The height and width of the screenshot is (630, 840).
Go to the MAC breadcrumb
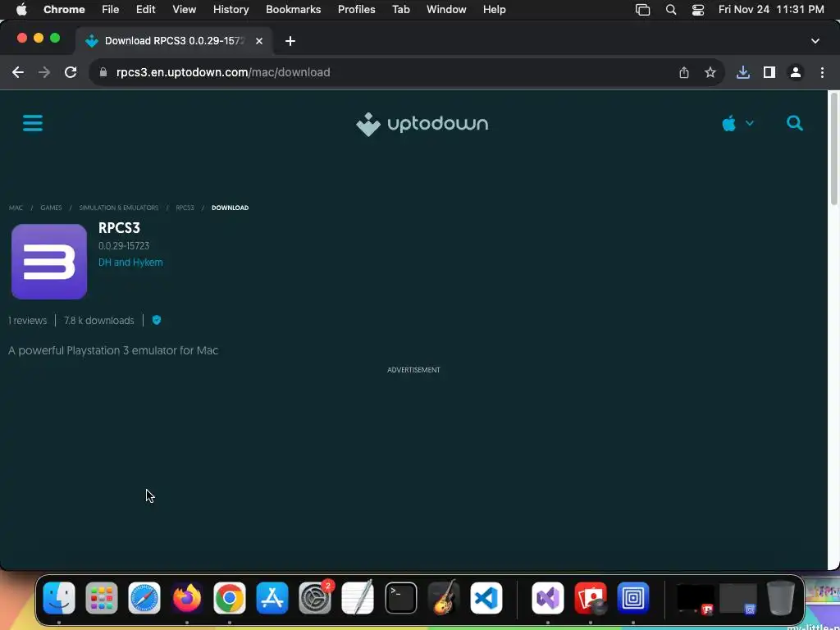(x=16, y=208)
